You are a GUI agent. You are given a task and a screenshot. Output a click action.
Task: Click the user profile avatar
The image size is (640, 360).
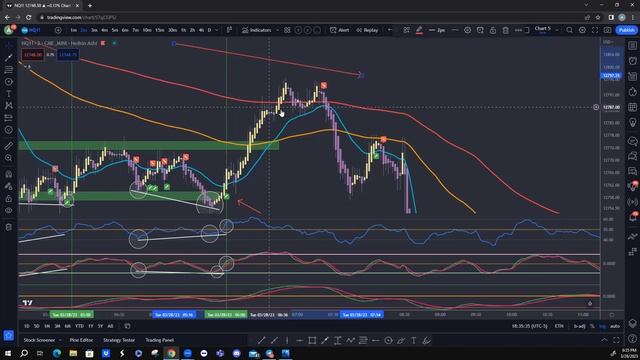click(9, 30)
